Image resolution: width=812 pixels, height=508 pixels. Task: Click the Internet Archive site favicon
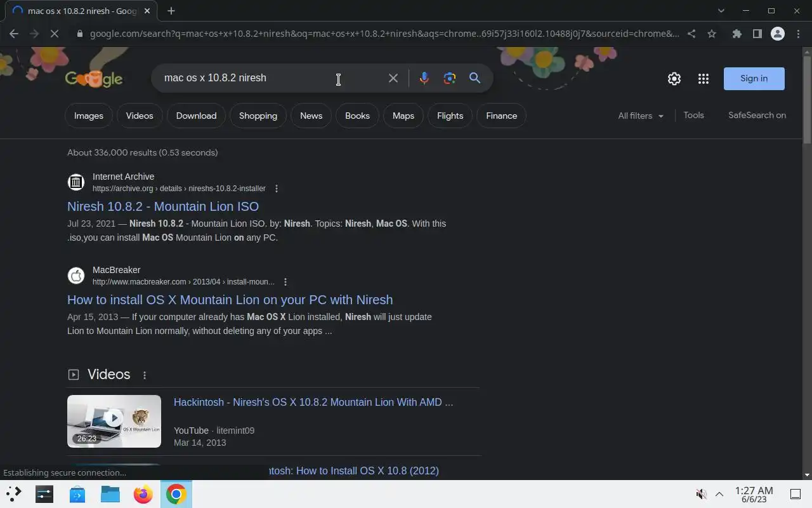(76, 182)
